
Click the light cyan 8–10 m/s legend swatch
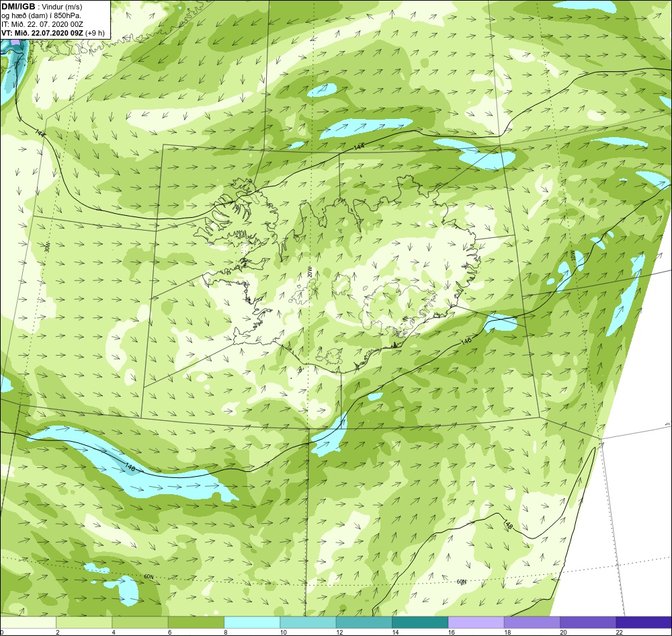tap(252, 622)
